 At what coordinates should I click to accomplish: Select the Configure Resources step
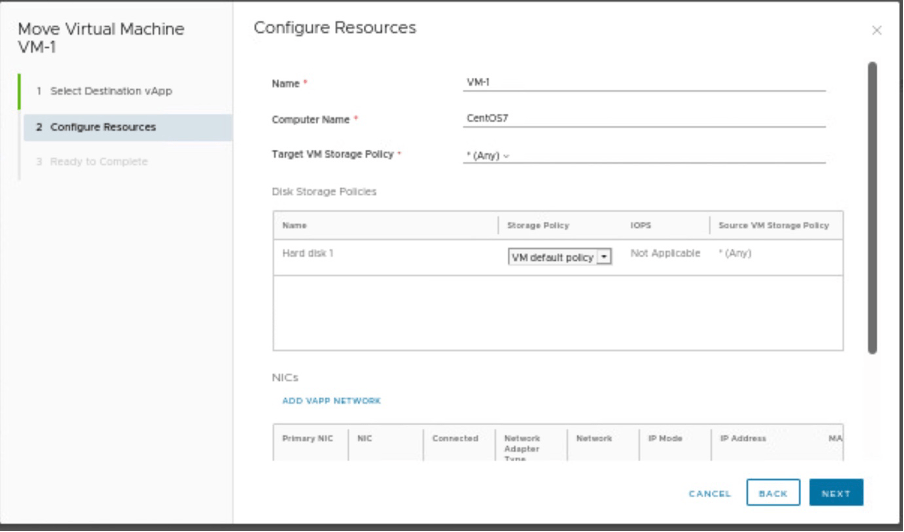[x=103, y=127]
